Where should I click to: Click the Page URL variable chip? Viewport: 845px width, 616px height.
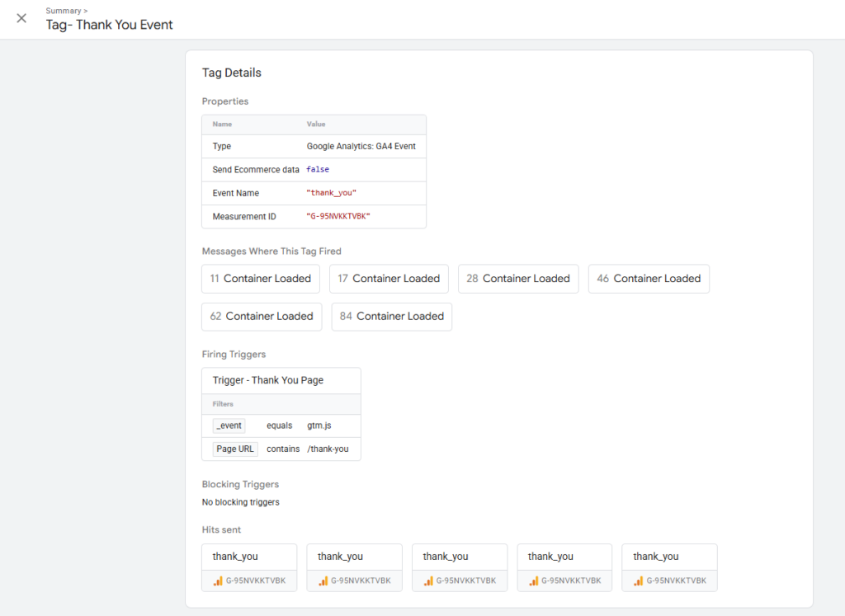pyautogui.click(x=235, y=449)
